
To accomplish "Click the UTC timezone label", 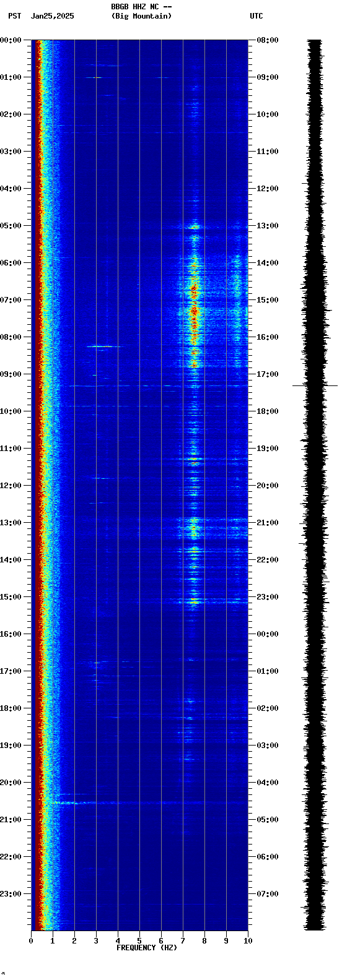I will click(256, 16).
